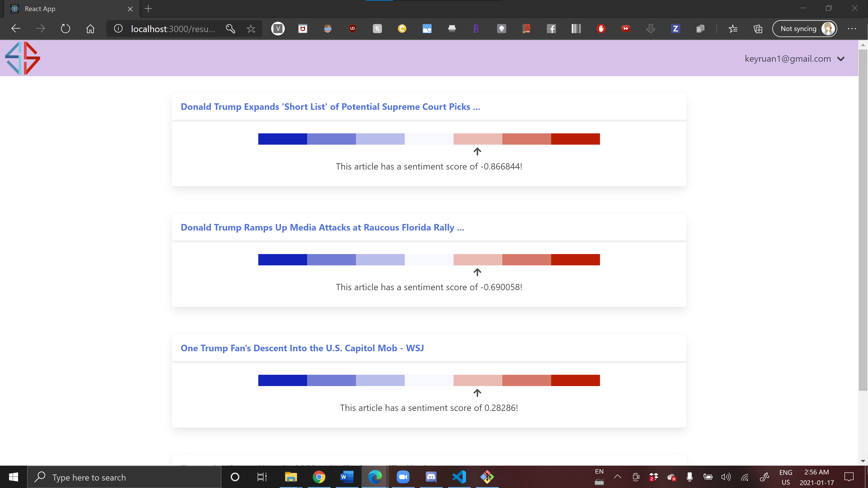Click the Discord taskbar icon

click(x=431, y=476)
